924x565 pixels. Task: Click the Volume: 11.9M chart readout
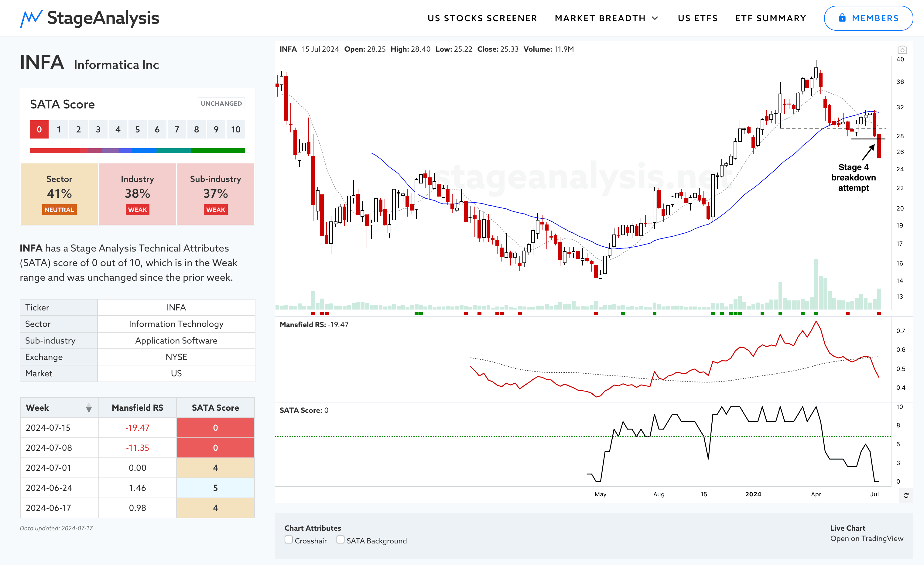[x=549, y=49]
